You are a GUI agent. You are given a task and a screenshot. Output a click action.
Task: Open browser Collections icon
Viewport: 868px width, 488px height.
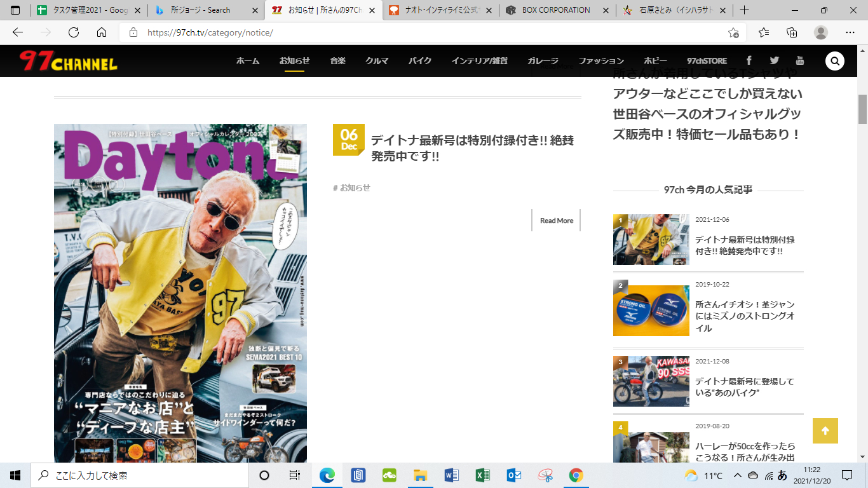pyautogui.click(x=792, y=32)
